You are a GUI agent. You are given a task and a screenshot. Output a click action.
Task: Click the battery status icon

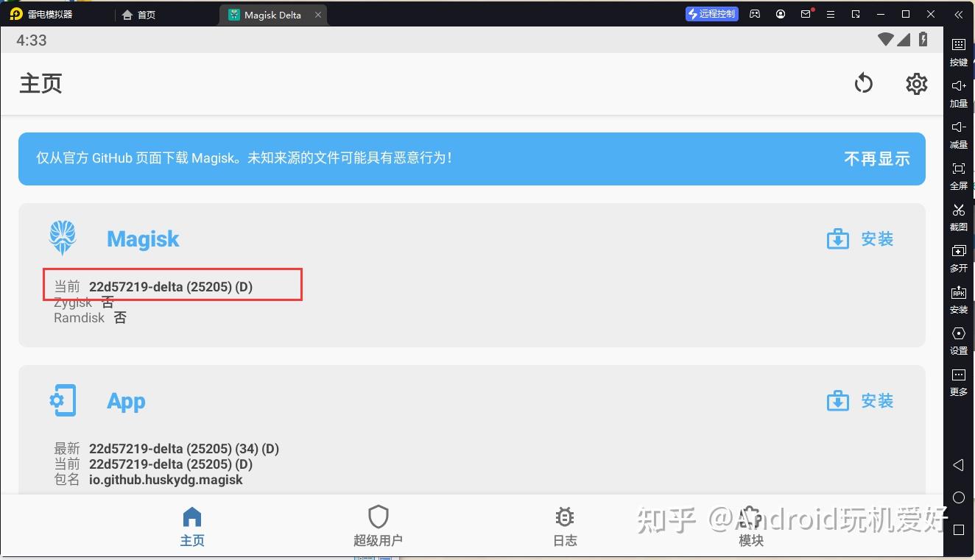923,39
